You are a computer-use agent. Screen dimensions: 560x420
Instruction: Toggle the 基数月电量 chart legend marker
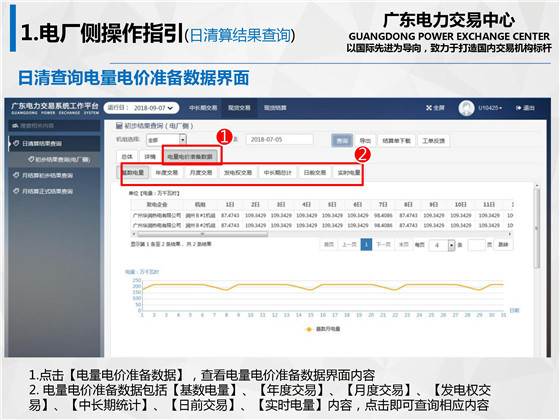[309, 329]
